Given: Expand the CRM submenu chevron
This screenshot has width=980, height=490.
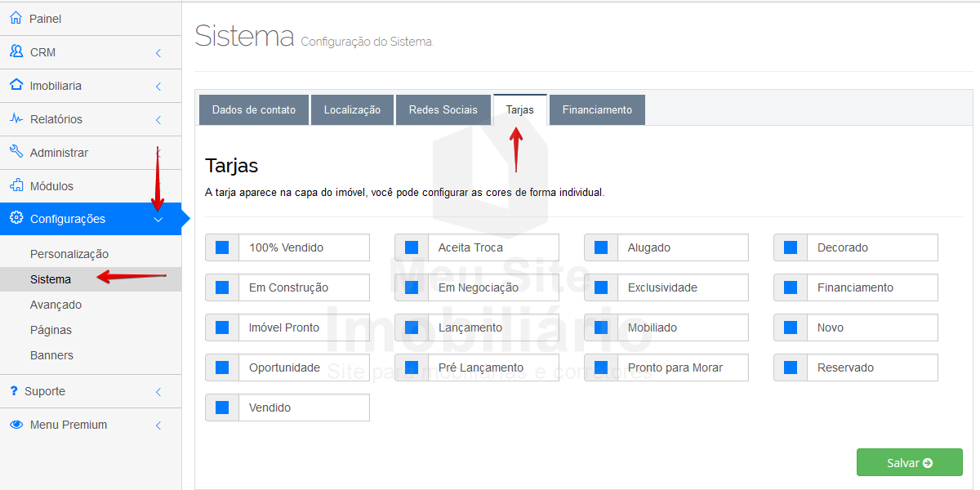Looking at the screenshot, I should pyautogui.click(x=158, y=53).
